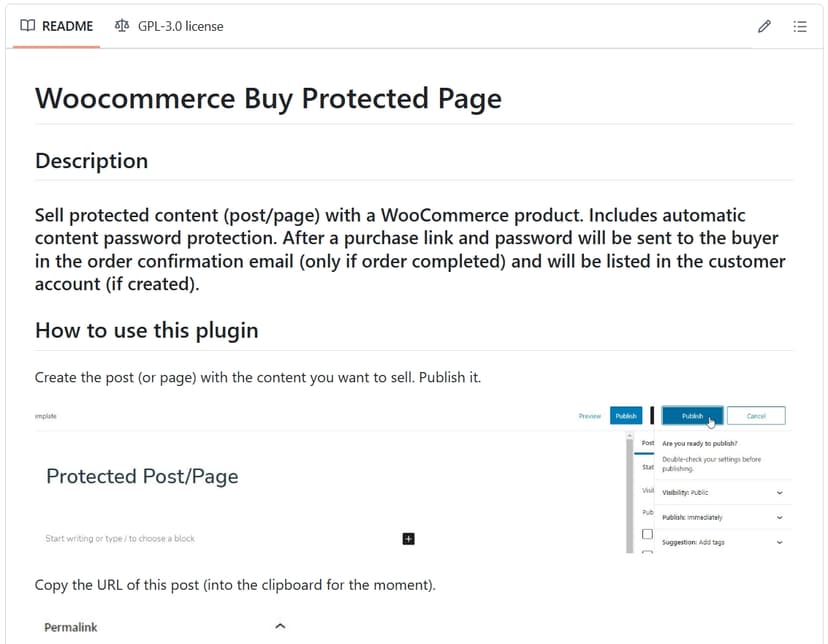The image size is (828, 644).
Task: Click the scales icon beside GPL-3.0 license
Action: coord(122,26)
